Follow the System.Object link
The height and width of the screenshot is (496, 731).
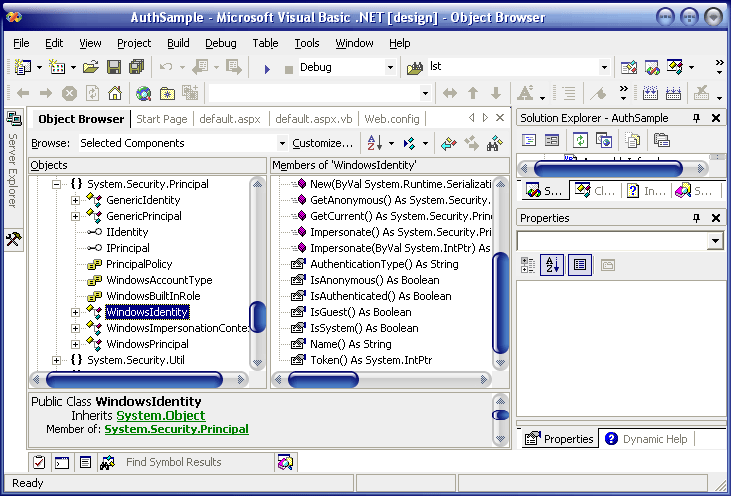click(x=160, y=415)
